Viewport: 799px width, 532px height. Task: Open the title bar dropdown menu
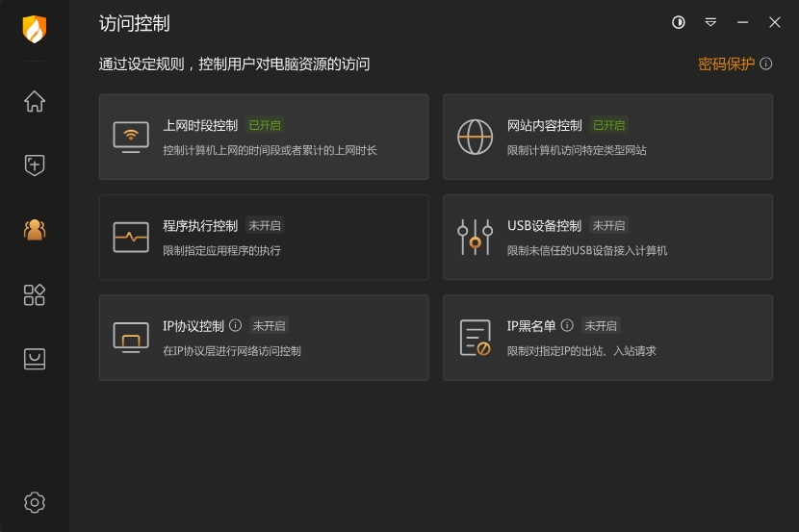(710, 22)
